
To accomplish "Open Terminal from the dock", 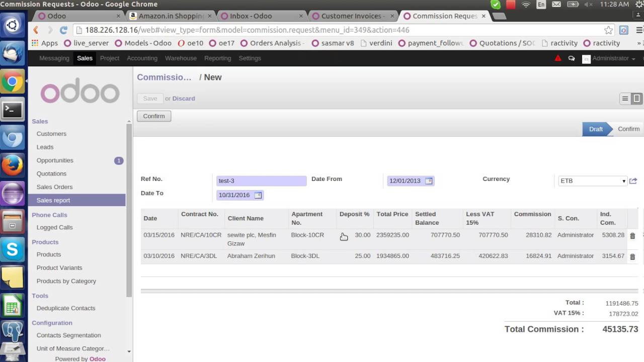I will pyautogui.click(x=13, y=110).
